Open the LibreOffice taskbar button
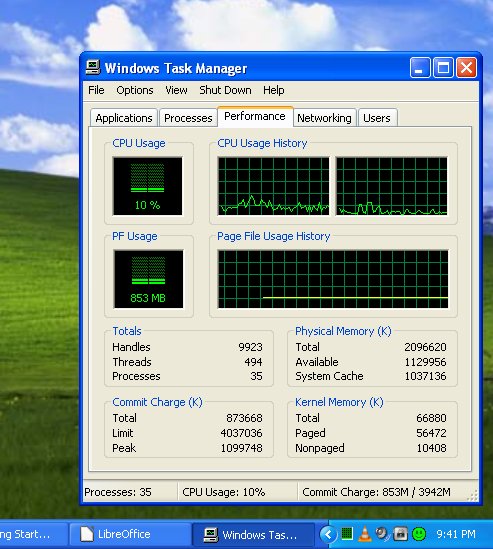 (x=130, y=534)
